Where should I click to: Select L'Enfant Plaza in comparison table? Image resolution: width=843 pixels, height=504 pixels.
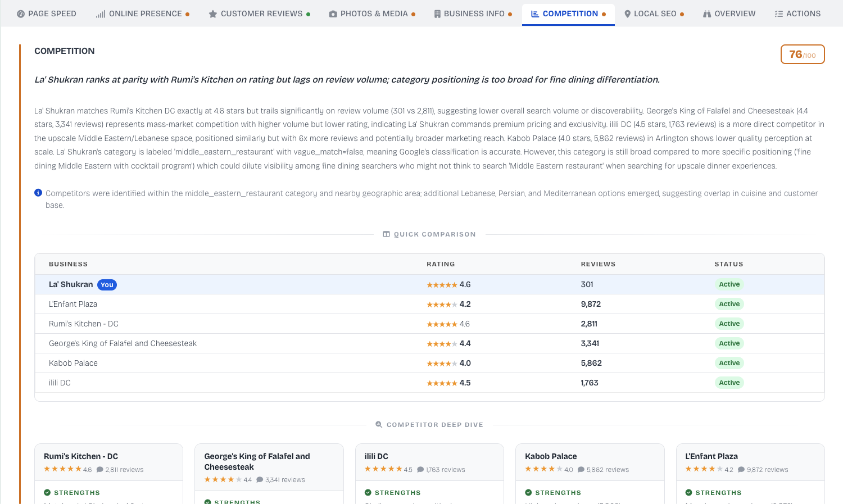73,304
